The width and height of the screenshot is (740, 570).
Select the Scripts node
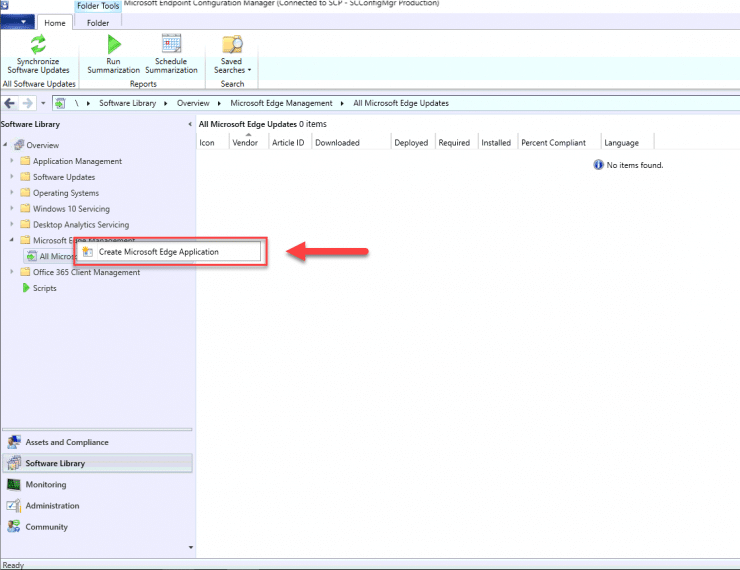(44, 288)
